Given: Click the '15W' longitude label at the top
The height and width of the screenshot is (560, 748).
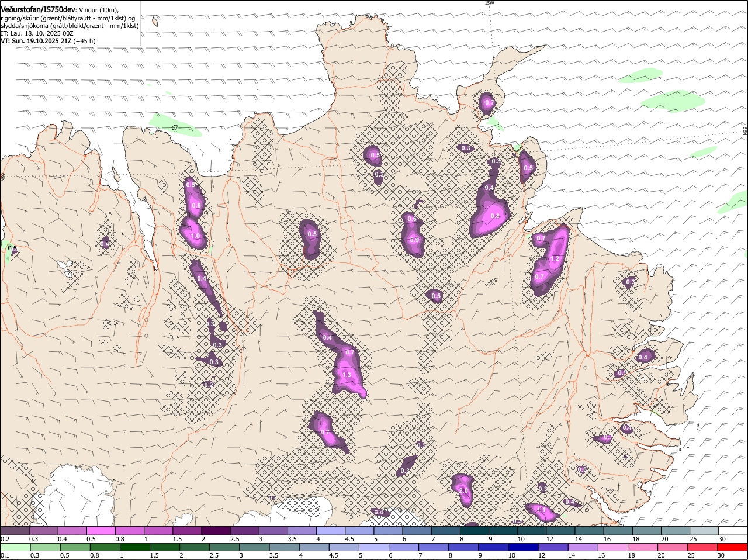Looking at the screenshot, I should pos(489,3).
